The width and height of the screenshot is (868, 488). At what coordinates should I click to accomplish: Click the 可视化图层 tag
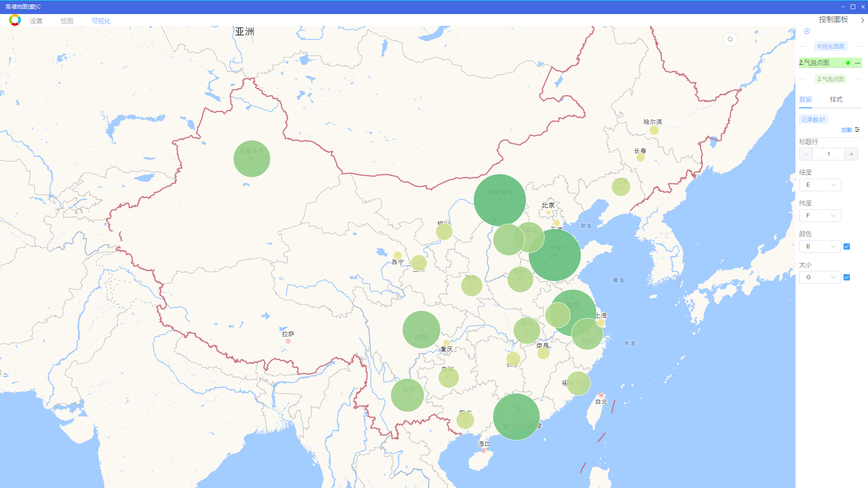(830, 46)
